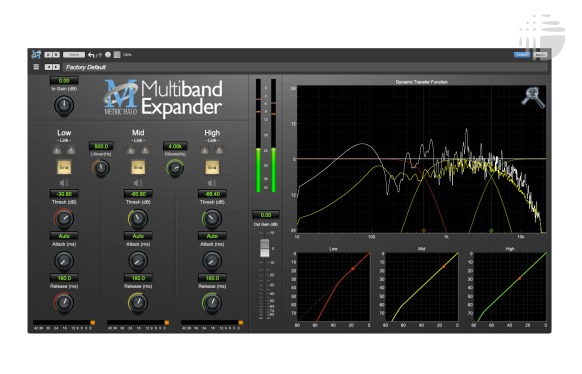This screenshot has height=374, width=582.
Task: Click the Low band Release 160.0 field
Action: tap(64, 278)
